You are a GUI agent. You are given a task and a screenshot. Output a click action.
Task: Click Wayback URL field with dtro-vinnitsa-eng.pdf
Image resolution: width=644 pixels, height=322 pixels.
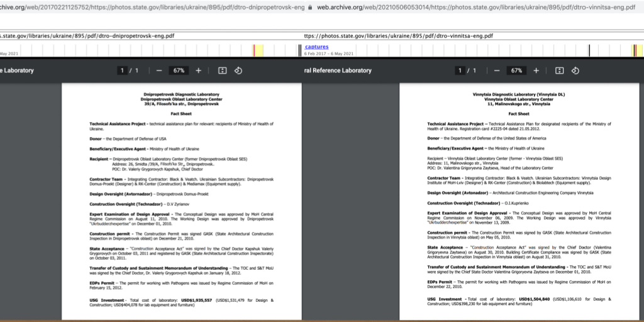pos(472,36)
